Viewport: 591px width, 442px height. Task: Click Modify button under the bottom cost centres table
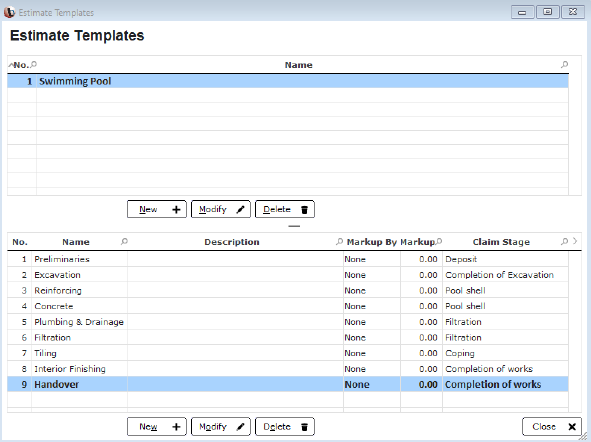[221, 427]
